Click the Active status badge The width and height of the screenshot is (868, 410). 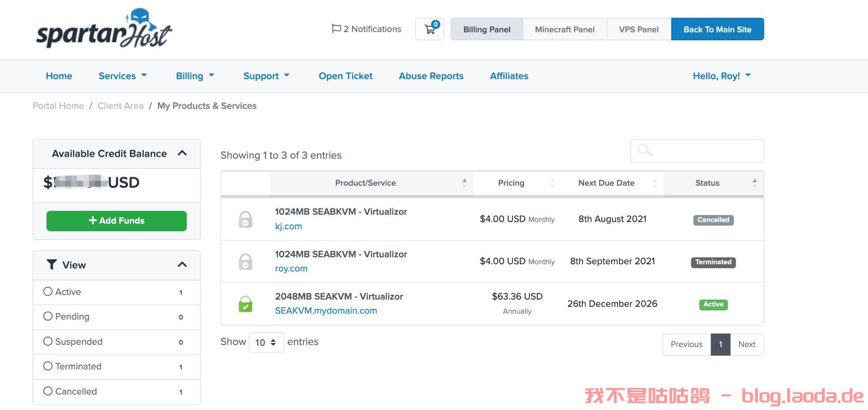[713, 305]
